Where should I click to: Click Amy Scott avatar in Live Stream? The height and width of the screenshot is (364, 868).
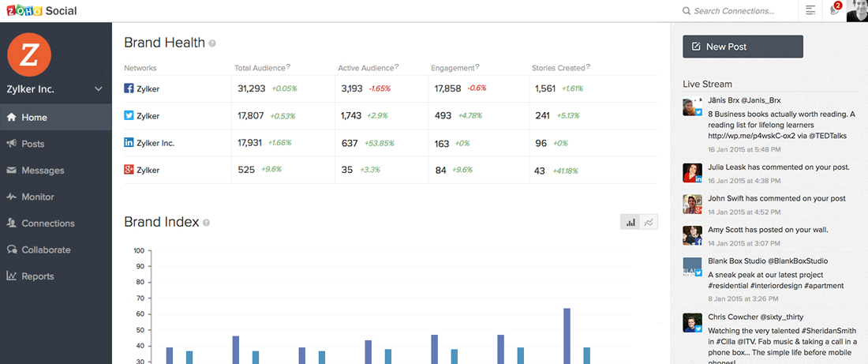point(693,235)
